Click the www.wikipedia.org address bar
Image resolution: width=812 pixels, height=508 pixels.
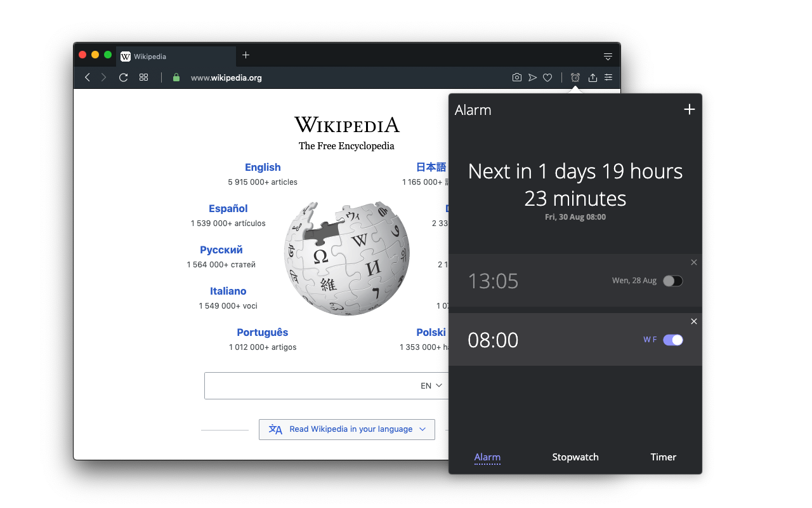point(226,78)
